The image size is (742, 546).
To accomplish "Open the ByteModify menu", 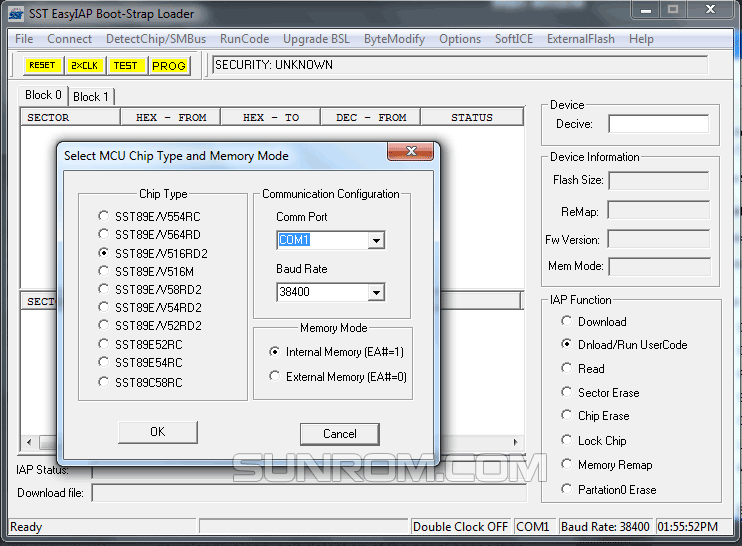I will 394,39.
